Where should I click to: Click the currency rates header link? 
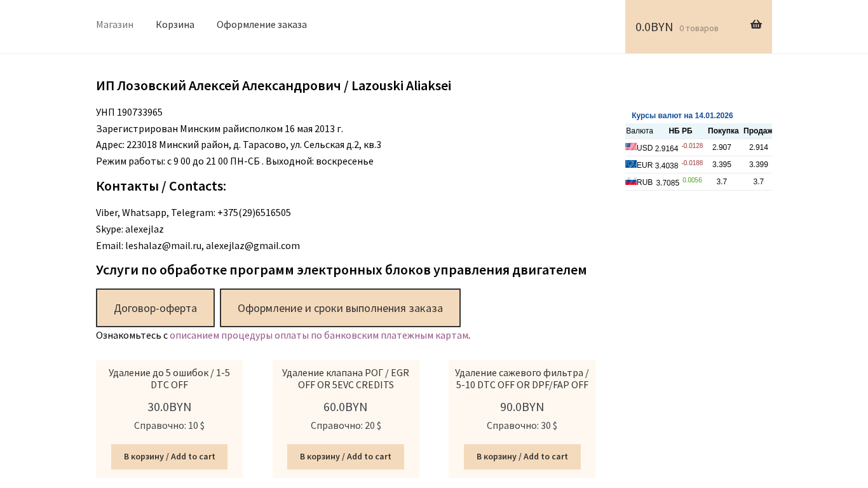[x=682, y=116]
